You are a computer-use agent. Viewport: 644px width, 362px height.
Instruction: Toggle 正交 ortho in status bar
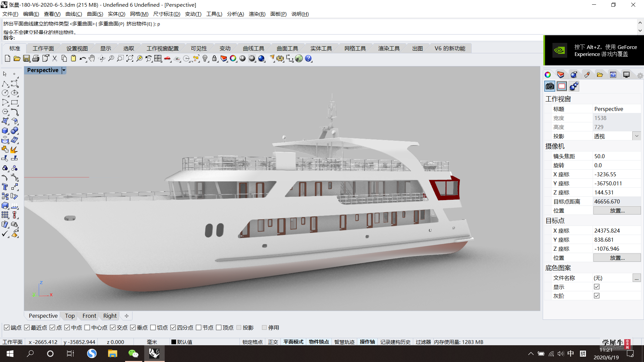(273, 342)
